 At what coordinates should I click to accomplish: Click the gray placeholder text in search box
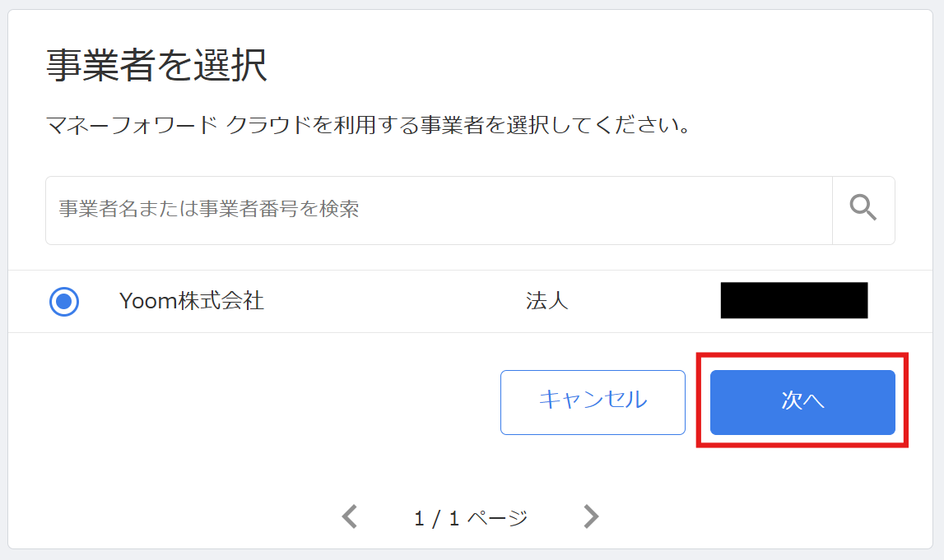(209, 209)
